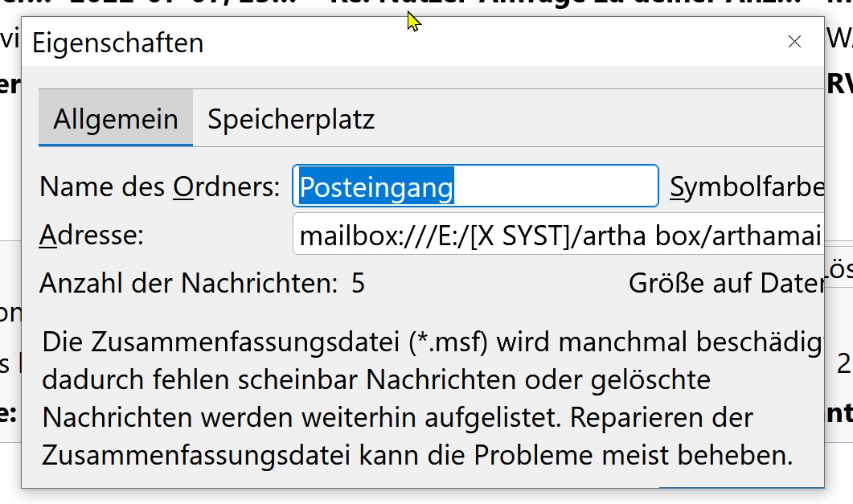Click the empty tab strip right of Speicherplatz
This screenshot has height=504, width=853.
(603, 119)
